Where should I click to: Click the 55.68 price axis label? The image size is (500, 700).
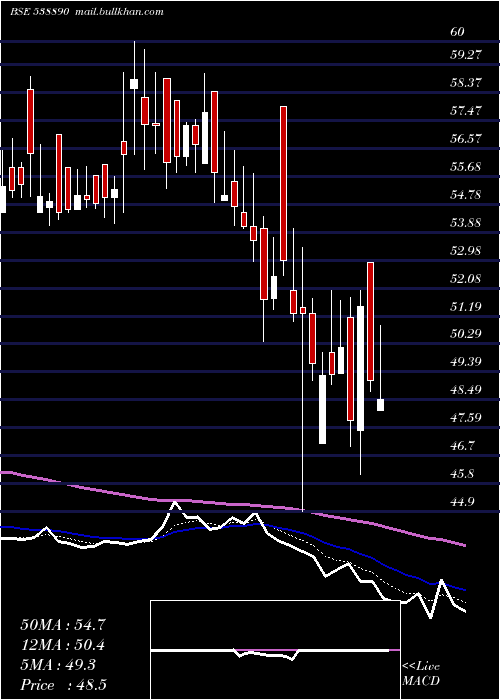465,167
